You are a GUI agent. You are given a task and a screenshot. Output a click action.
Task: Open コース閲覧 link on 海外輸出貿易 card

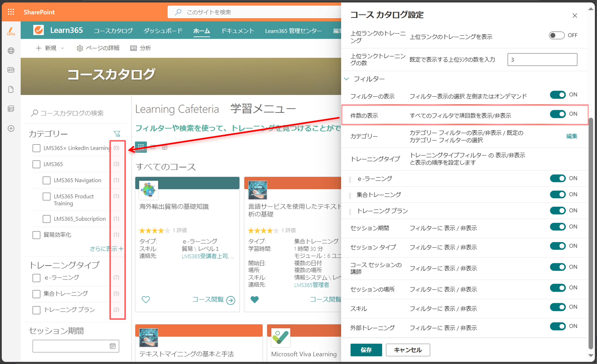pos(208,300)
